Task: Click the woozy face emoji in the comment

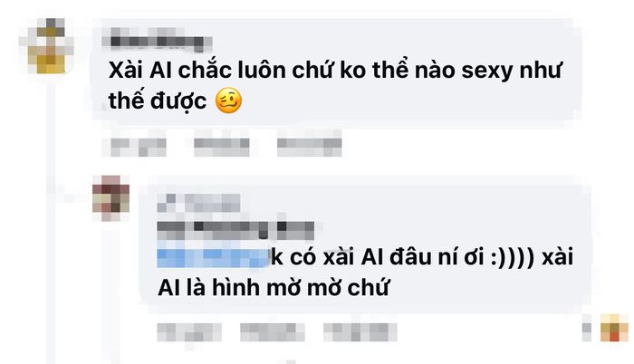Action: click(x=228, y=101)
